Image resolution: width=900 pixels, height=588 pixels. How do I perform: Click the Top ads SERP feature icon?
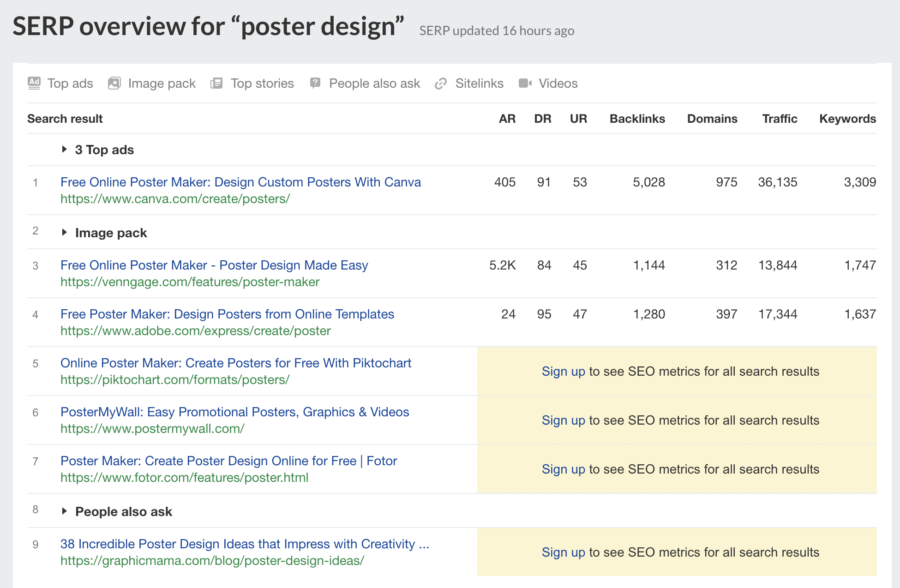pos(34,83)
